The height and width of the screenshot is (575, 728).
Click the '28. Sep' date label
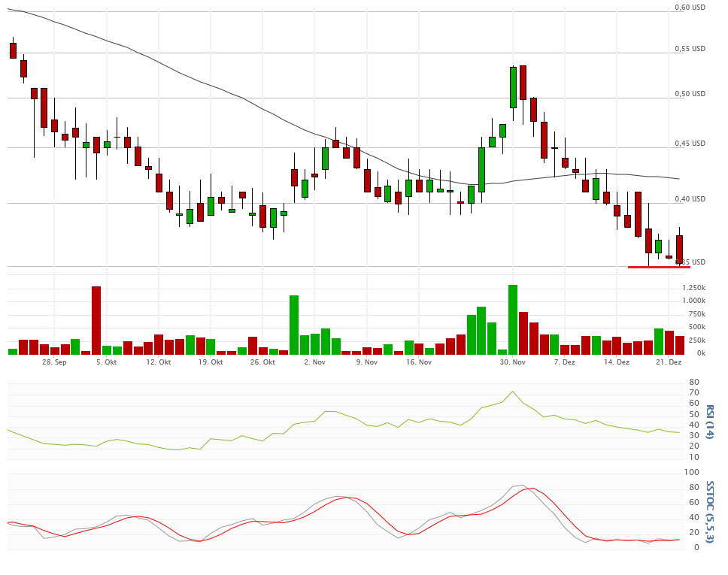(x=54, y=362)
